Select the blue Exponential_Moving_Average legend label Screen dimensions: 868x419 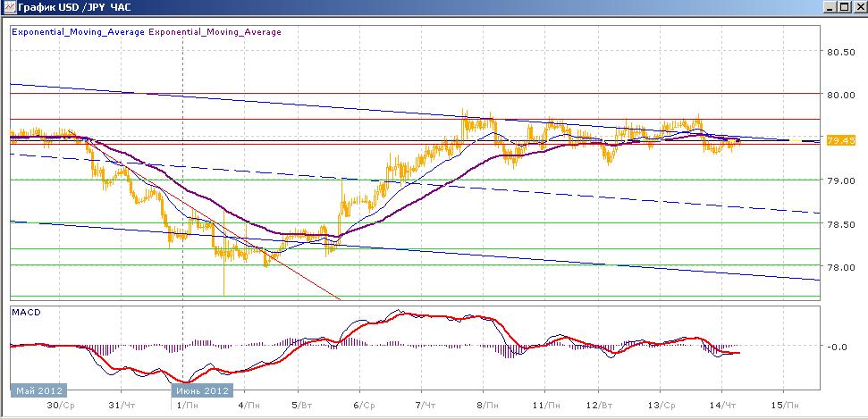pos(78,32)
